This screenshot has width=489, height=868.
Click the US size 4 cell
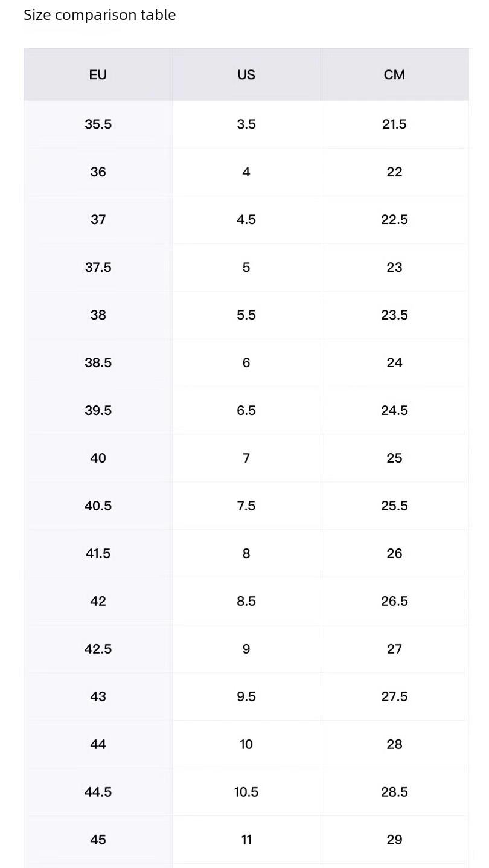click(246, 172)
